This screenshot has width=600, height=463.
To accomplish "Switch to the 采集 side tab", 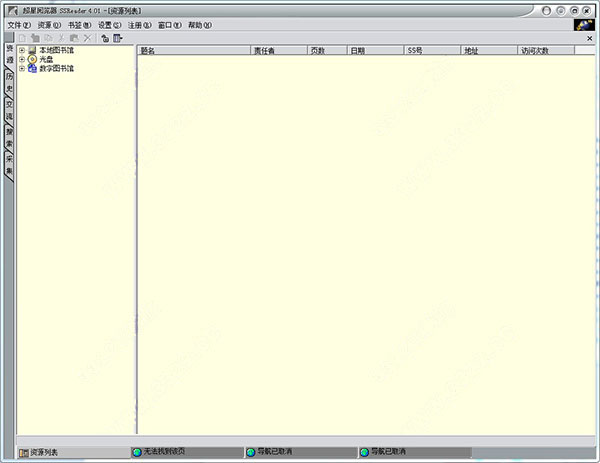I will (x=9, y=165).
